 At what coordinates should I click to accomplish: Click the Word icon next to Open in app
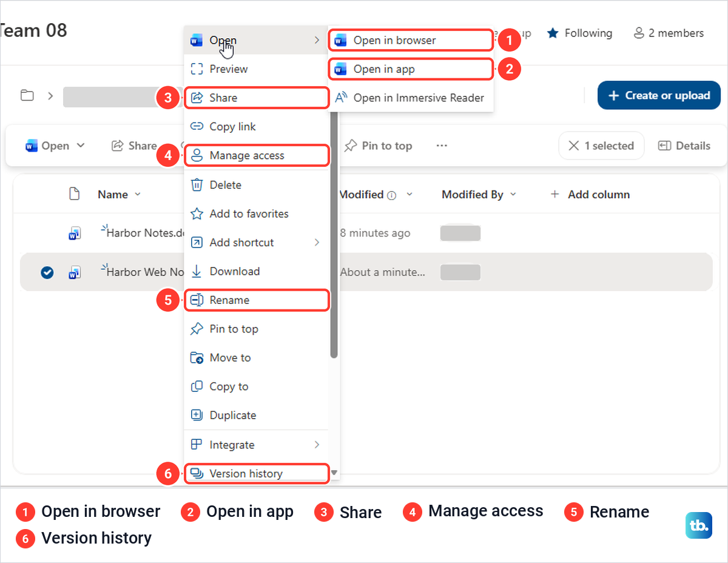[x=341, y=69]
